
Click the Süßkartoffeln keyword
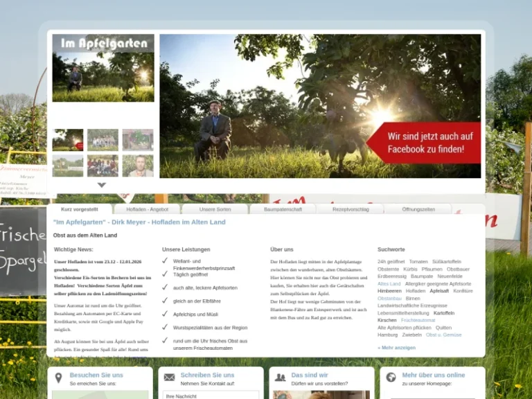tap(447, 262)
